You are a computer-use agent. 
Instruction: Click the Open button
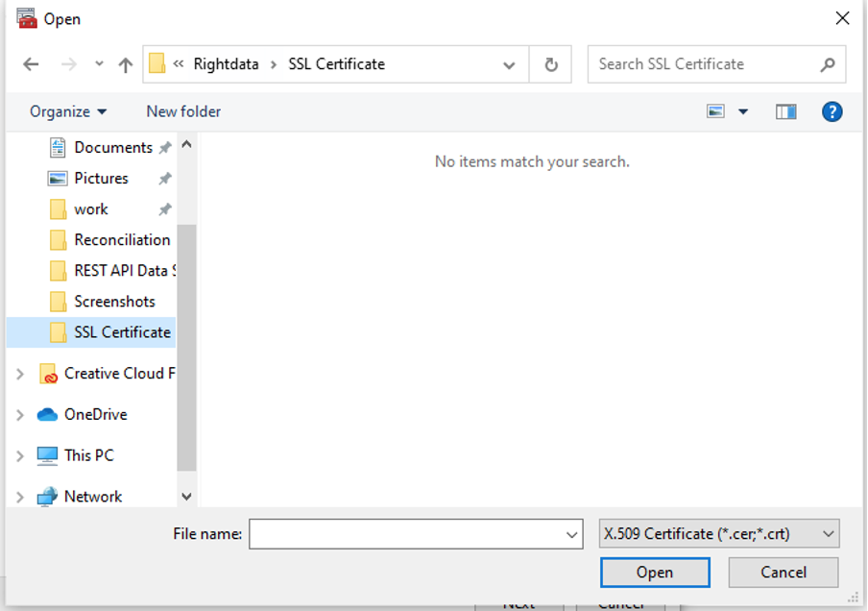pyautogui.click(x=655, y=572)
